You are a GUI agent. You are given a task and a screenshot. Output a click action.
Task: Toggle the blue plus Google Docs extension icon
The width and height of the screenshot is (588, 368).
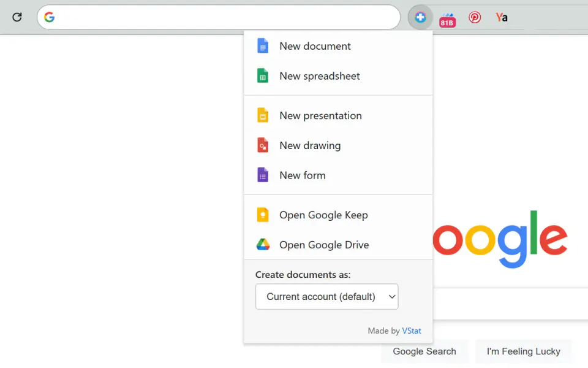[x=420, y=17]
